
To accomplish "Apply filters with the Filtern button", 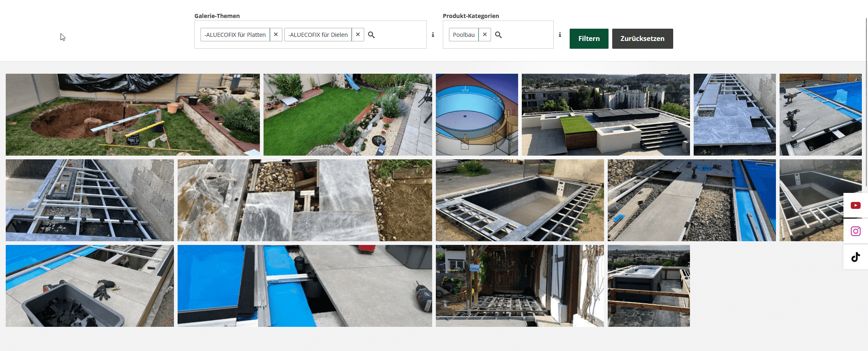I will click(x=589, y=38).
